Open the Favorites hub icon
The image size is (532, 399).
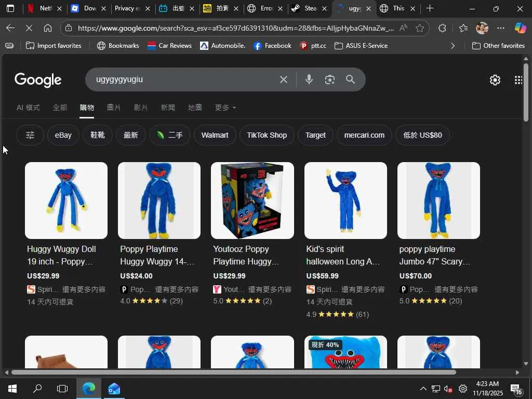pos(463,28)
